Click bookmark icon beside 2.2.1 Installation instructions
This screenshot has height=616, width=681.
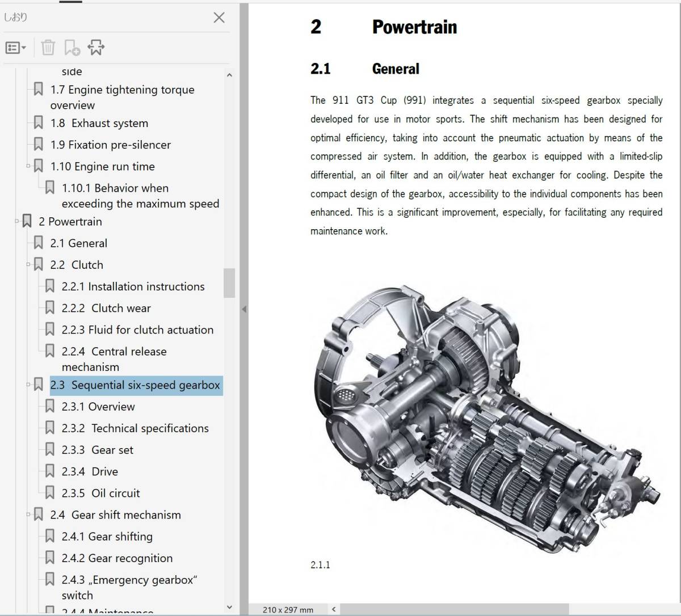coord(49,286)
